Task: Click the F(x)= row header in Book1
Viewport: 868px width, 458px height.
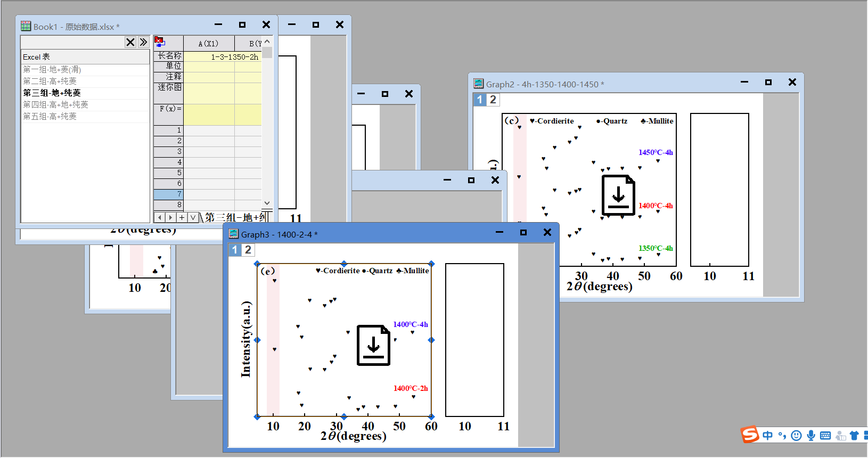Action: (168, 114)
